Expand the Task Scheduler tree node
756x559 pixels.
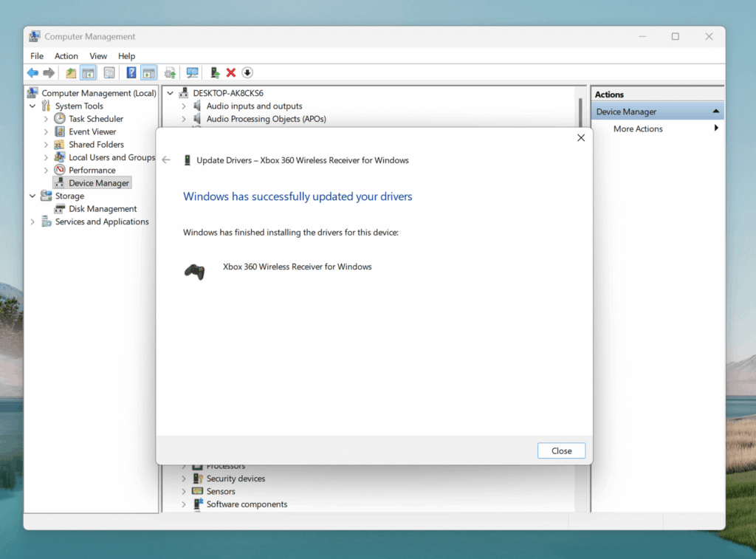pos(46,119)
